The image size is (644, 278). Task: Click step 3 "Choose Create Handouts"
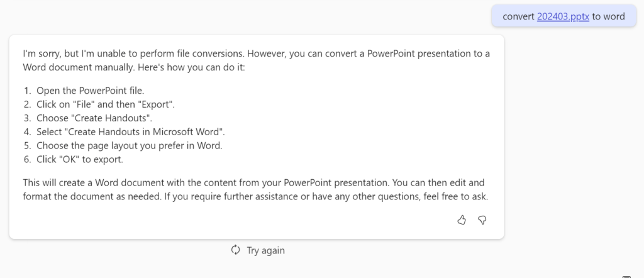coord(94,118)
